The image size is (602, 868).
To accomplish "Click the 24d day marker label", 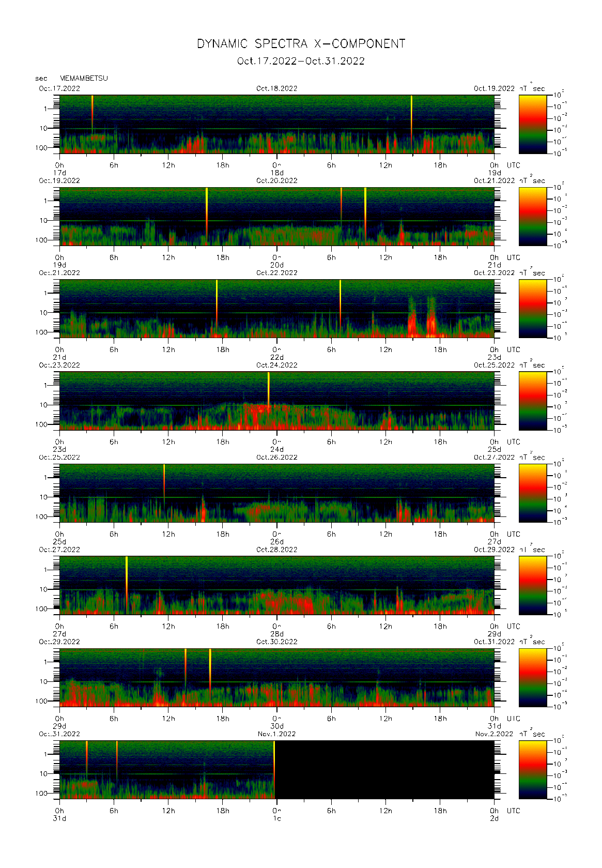I will [x=277, y=449].
